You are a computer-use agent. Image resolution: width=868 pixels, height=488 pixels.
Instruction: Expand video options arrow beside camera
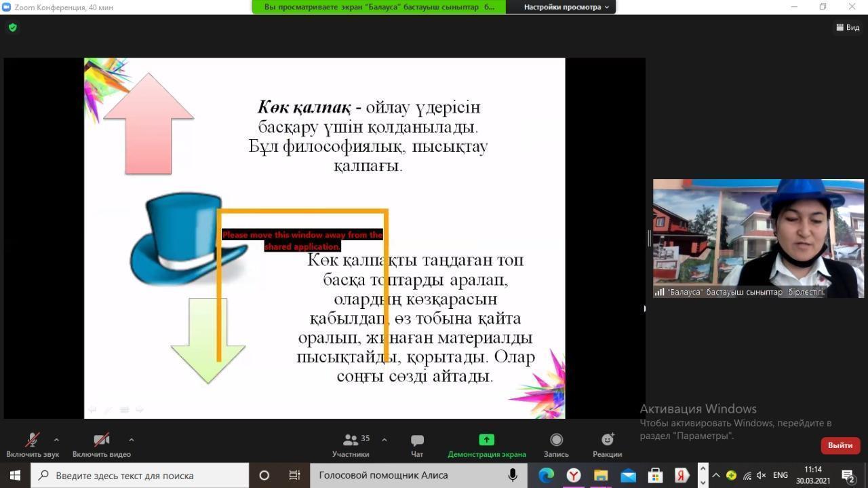click(x=131, y=440)
